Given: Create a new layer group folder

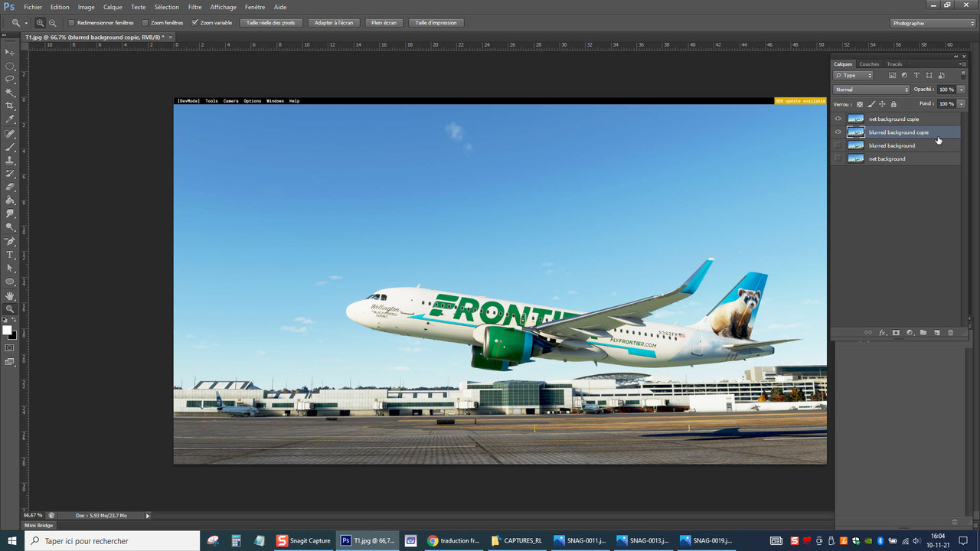Looking at the screenshot, I should coord(923,333).
